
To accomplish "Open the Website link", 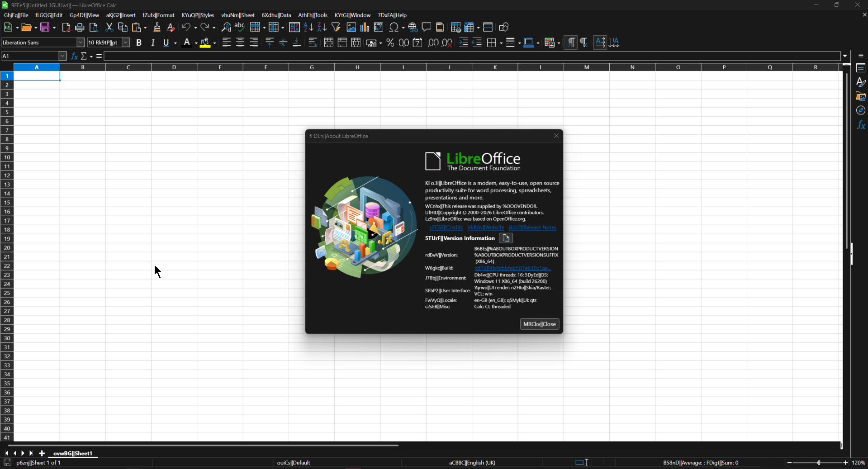I will pos(485,227).
